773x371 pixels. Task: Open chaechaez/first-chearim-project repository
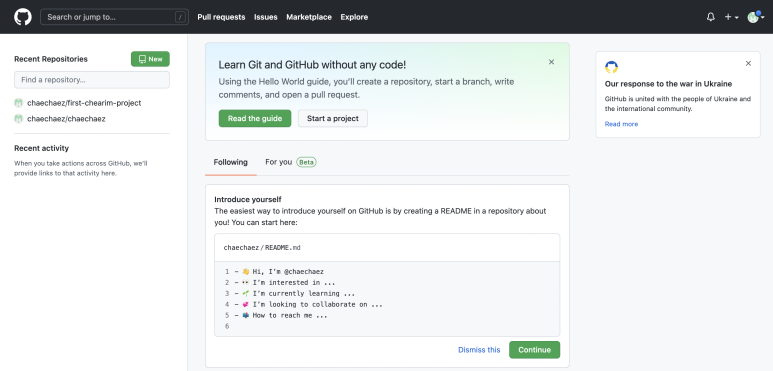84,103
